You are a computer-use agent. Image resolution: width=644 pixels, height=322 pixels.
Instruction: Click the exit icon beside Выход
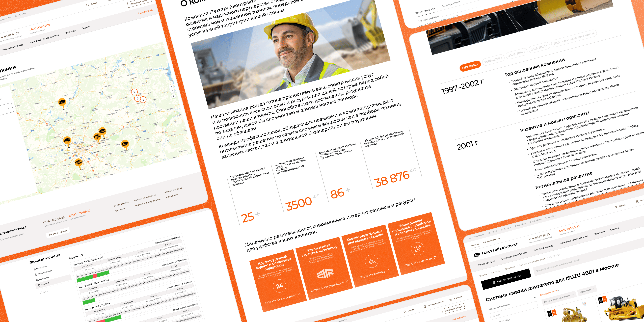[x=41, y=293]
